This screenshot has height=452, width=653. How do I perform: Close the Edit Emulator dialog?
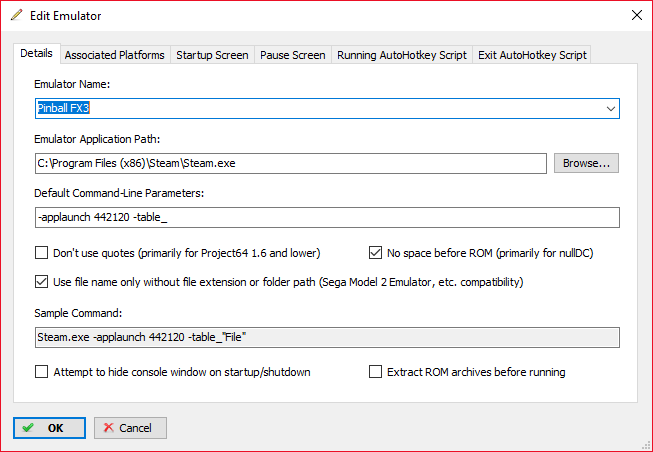(x=636, y=15)
